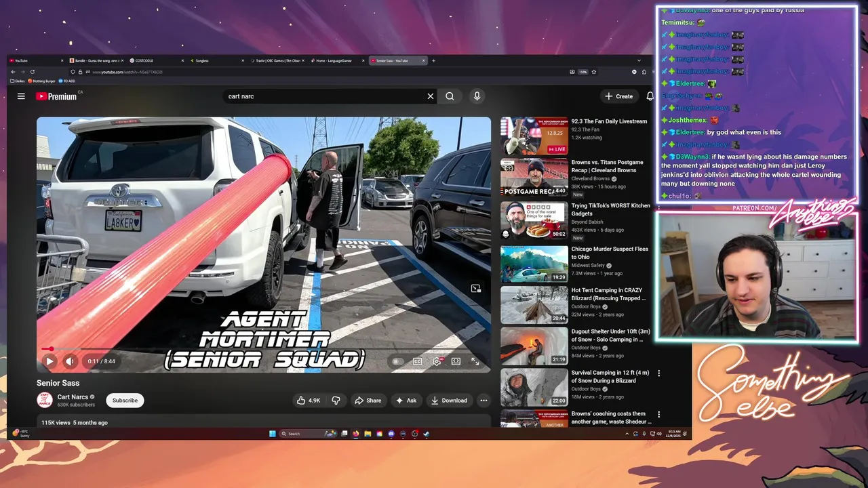868x488 pixels.
Task: Show hidden system tray icons chevron
Action: pyautogui.click(x=627, y=434)
